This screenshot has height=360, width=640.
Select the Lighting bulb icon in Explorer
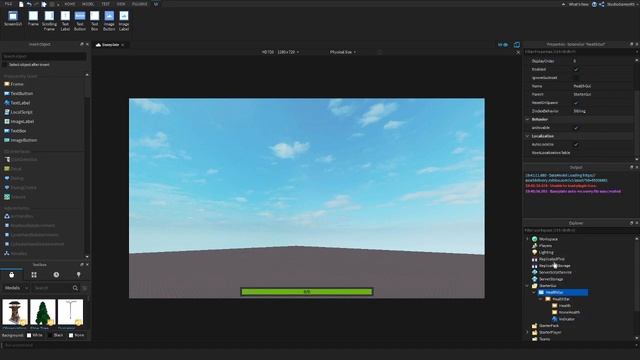(534, 252)
